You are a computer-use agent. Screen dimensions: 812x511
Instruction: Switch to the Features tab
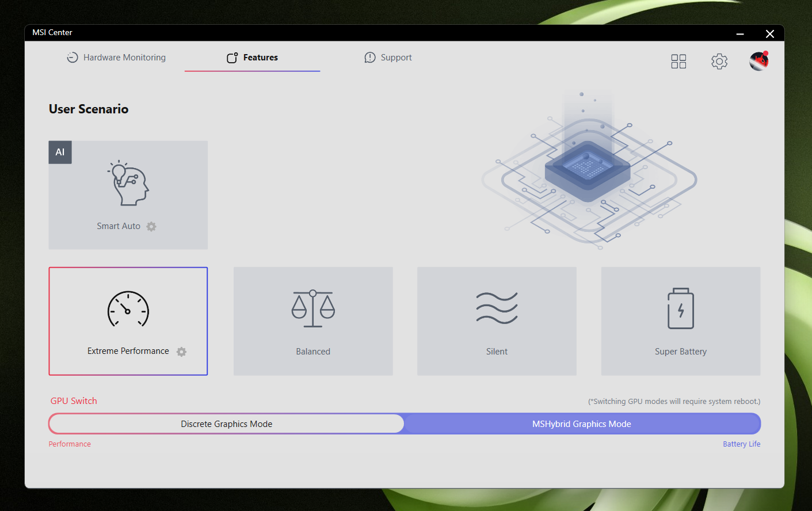pos(252,58)
